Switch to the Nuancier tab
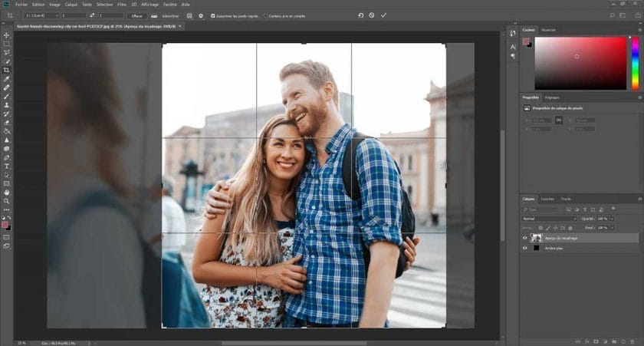Screen dimensions: 644x346 (548, 30)
